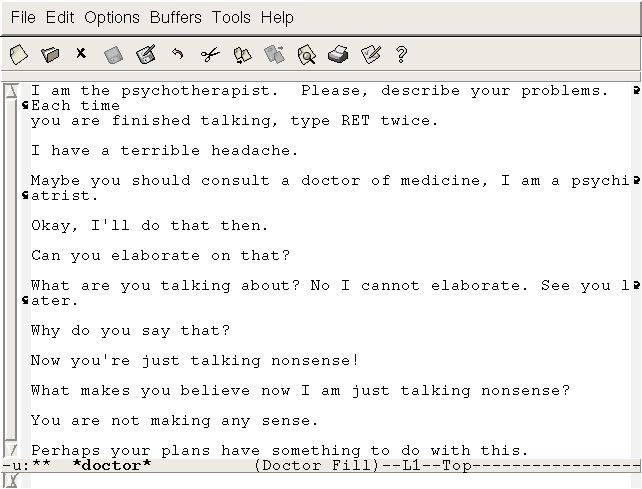
Task: Click the new file toolbar icon
Action: 18,54
